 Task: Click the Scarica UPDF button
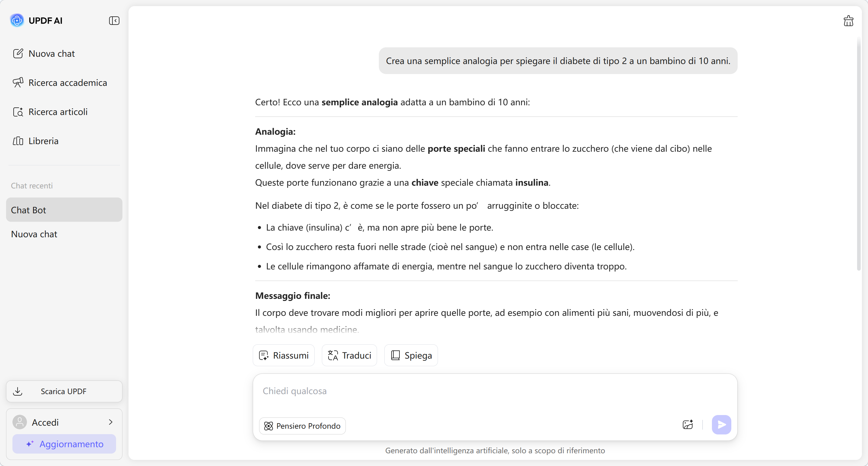[x=64, y=391]
